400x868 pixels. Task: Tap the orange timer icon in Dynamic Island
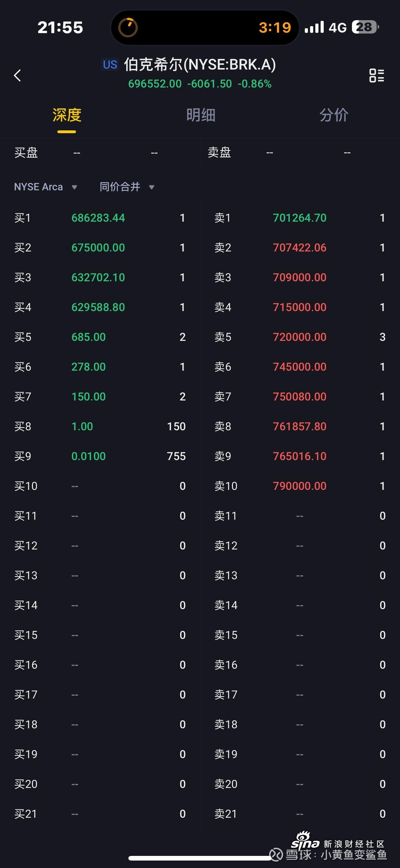[128, 27]
